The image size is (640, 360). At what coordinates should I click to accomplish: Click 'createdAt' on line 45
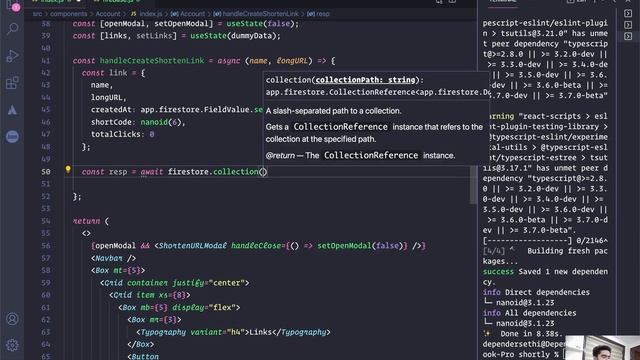(x=111, y=110)
